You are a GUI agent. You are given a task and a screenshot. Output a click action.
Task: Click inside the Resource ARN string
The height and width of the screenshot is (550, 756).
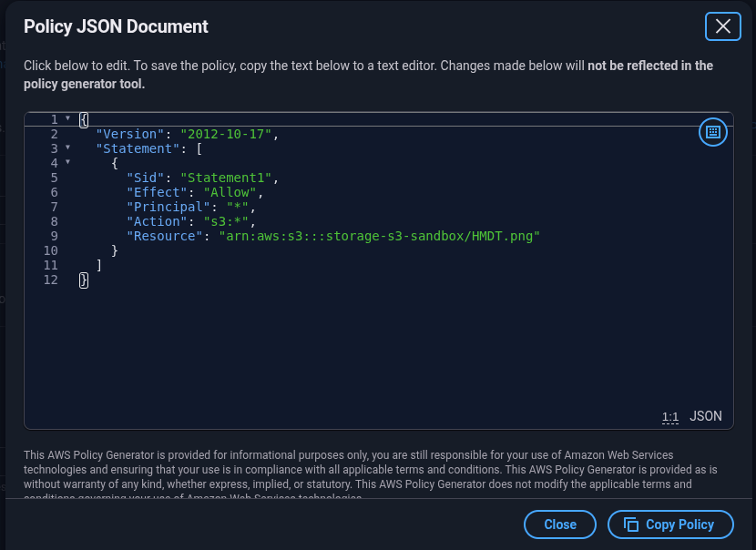[379, 236]
